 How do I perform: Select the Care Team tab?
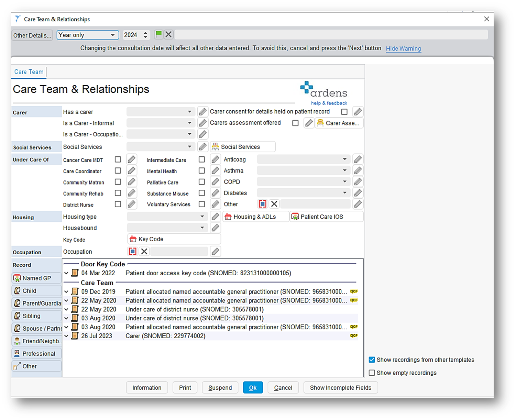(x=29, y=72)
